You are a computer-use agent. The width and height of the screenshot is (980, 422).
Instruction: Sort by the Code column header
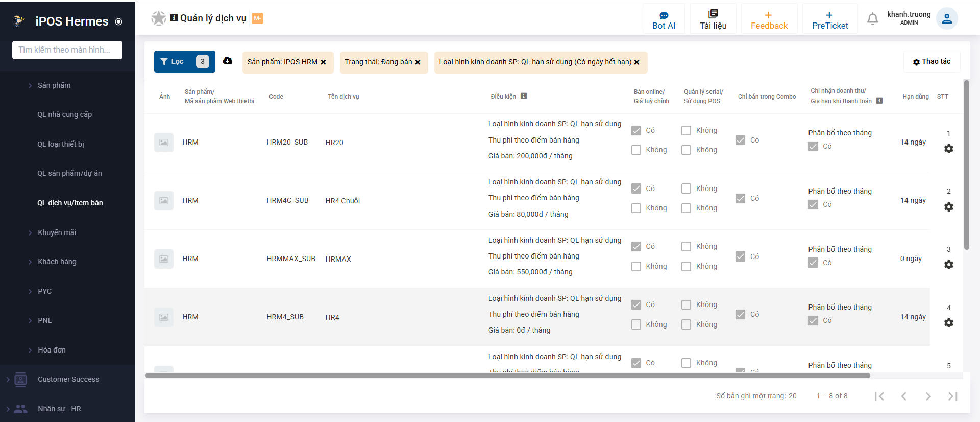(276, 96)
